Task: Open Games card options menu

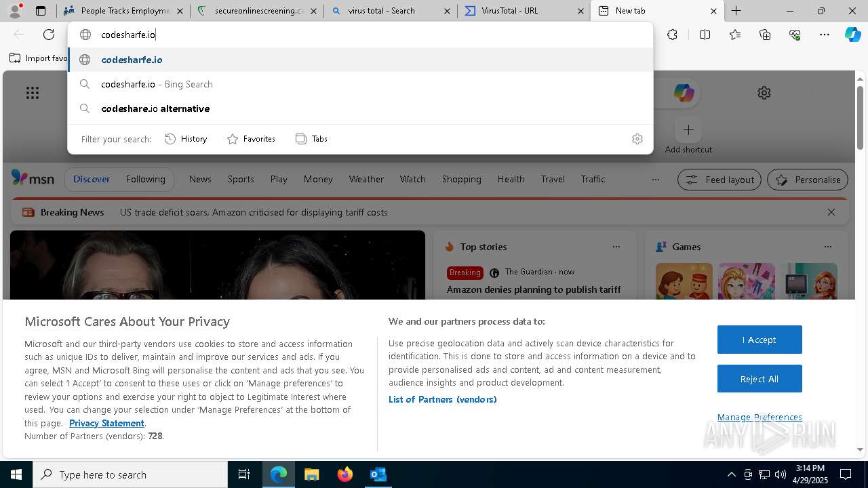Action: coord(827,247)
